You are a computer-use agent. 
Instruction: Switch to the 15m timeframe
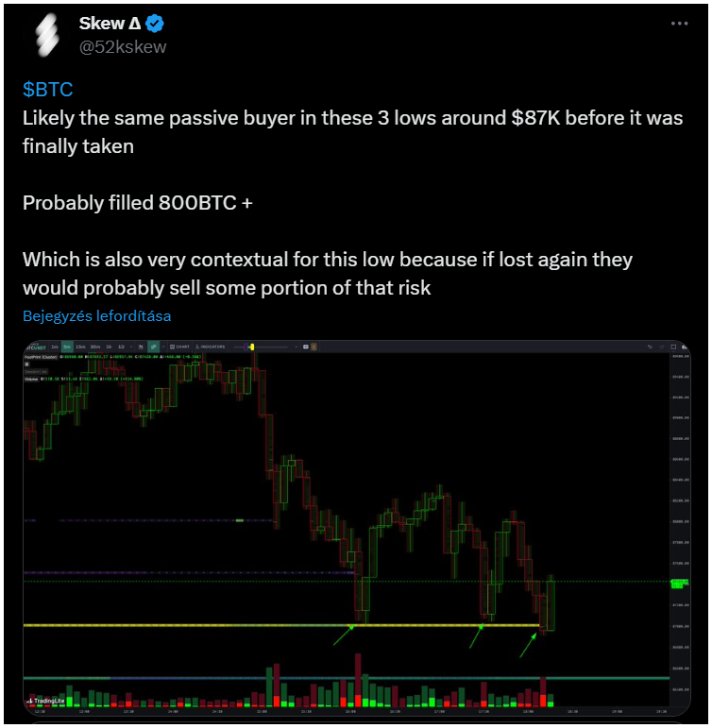coord(80,347)
